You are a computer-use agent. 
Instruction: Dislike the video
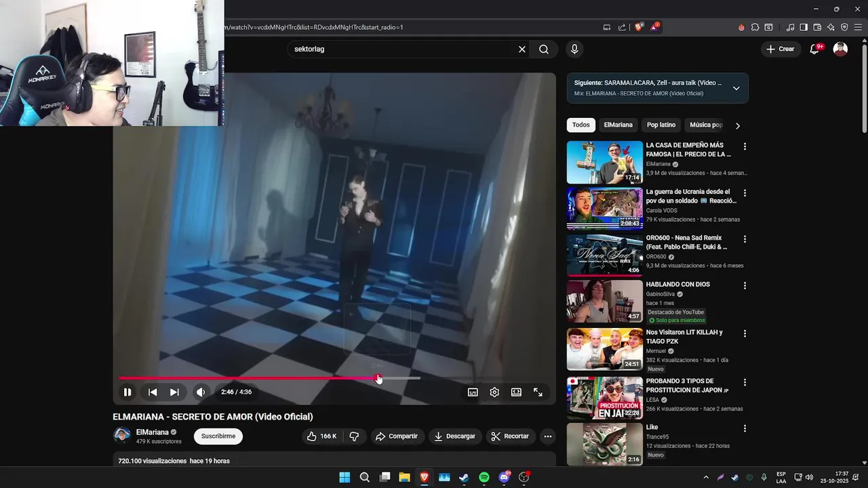[354, 436]
